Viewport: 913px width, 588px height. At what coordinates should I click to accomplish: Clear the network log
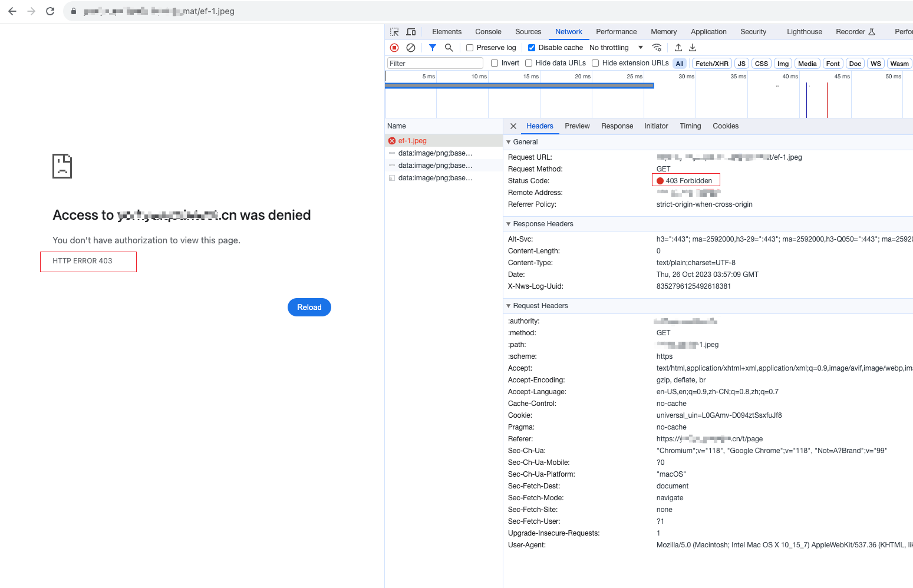click(x=411, y=48)
